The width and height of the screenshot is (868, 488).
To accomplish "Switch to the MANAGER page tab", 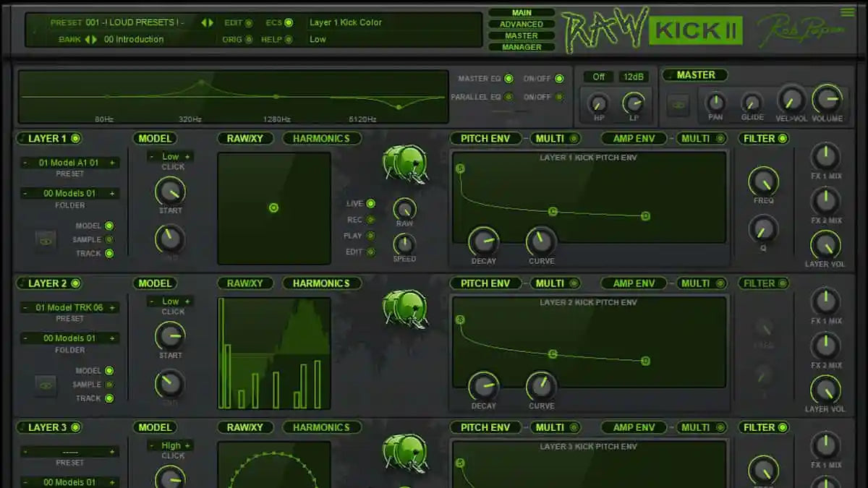I will tap(522, 47).
